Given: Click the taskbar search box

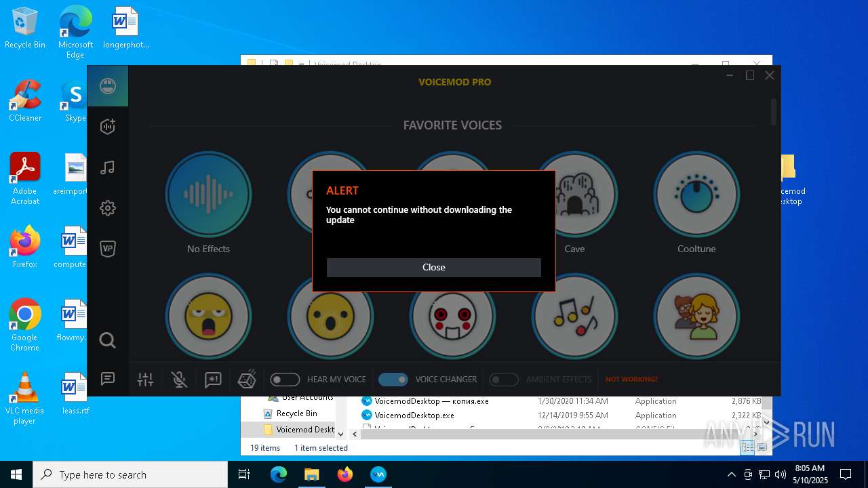Looking at the screenshot, I should 130,474.
